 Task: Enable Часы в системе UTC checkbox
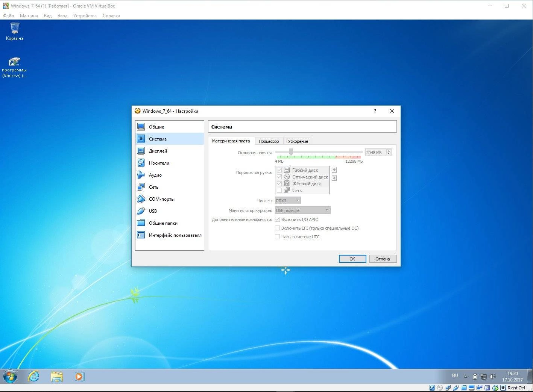coord(278,236)
